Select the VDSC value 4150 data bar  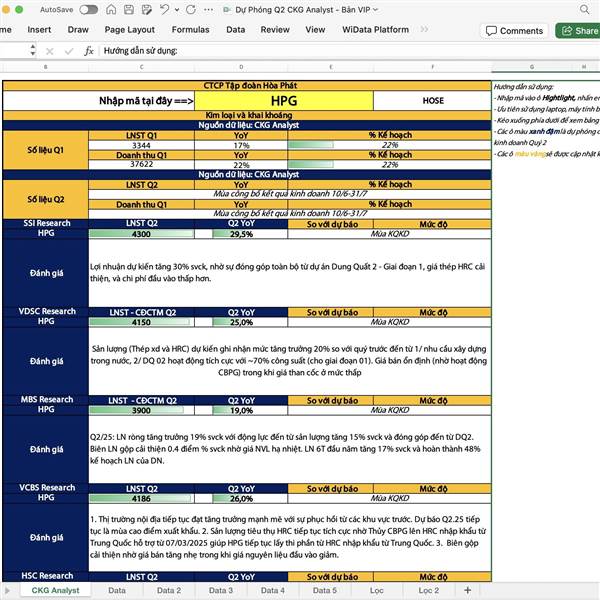(141, 322)
